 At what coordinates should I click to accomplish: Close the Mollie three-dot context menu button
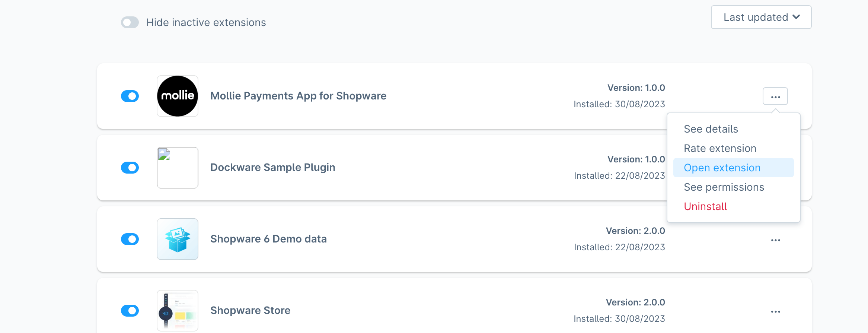tap(775, 96)
